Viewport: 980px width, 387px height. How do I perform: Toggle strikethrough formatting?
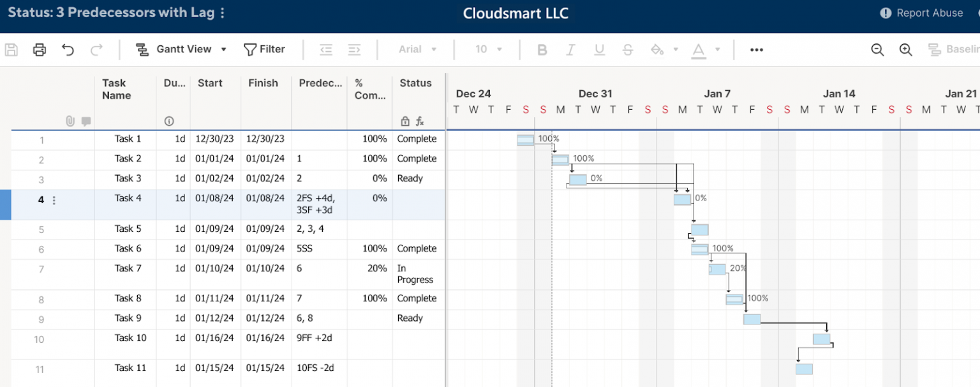pyautogui.click(x=628, y=49)
